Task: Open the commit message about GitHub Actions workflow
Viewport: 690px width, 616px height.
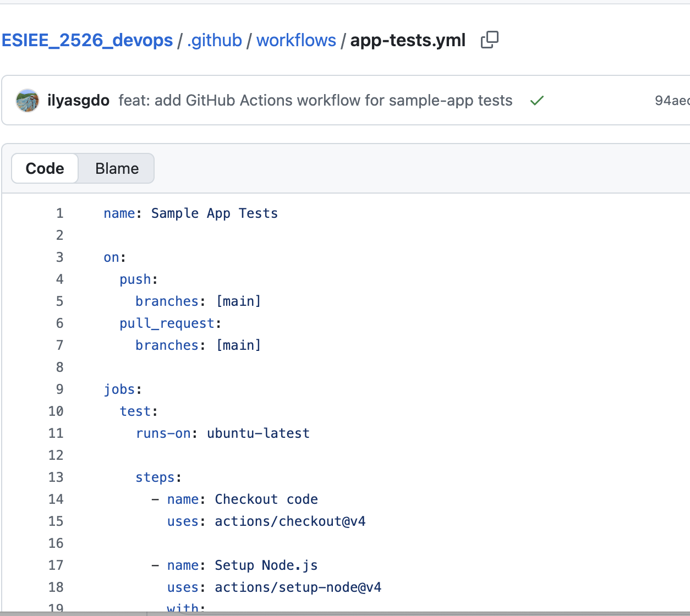Action: tap(315, 101)
